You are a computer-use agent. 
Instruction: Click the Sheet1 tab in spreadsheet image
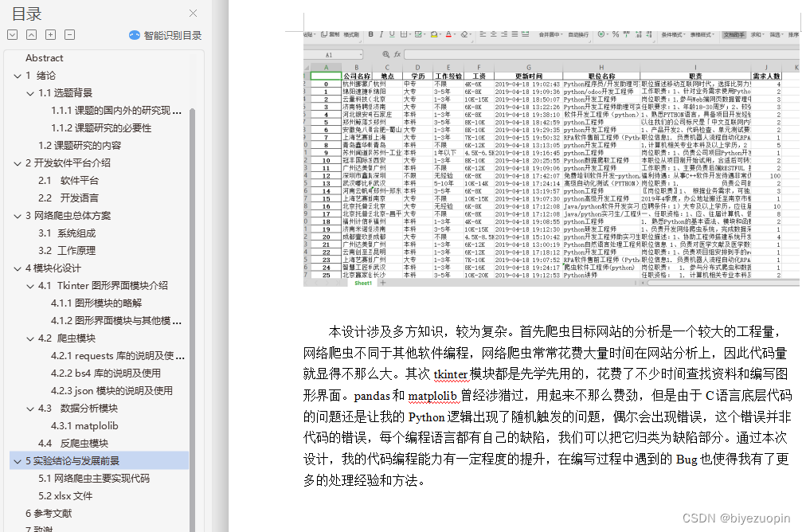click(363, 283)
